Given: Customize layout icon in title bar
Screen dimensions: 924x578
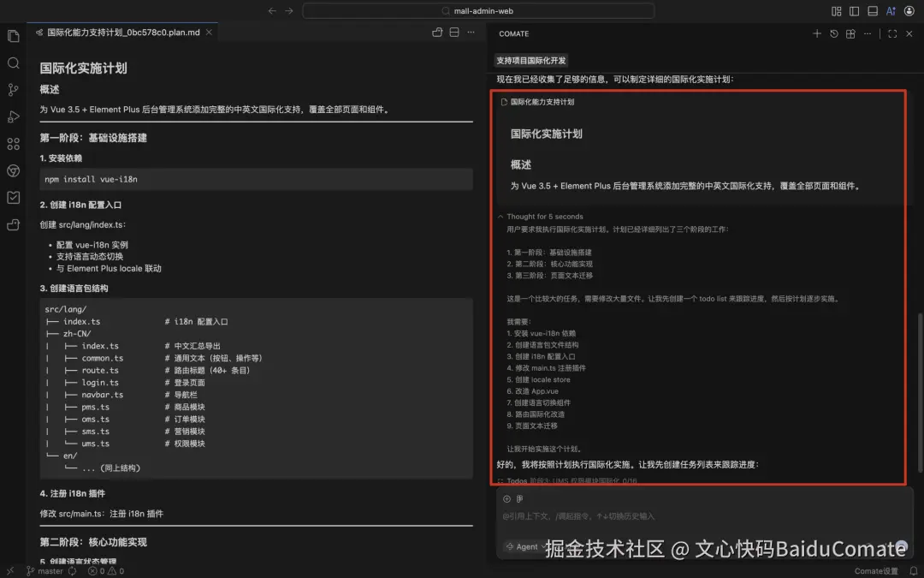Looking at the screenshot, I should pyautogui.click(x=836, y=10).
